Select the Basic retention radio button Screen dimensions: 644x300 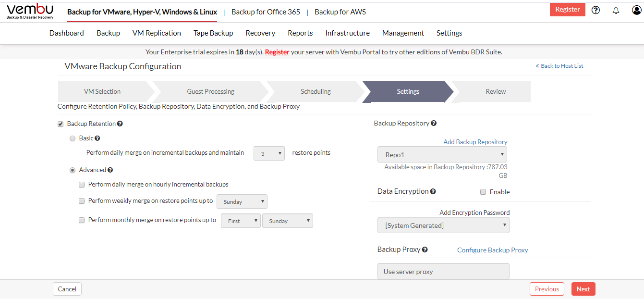[x=73, y=138]
